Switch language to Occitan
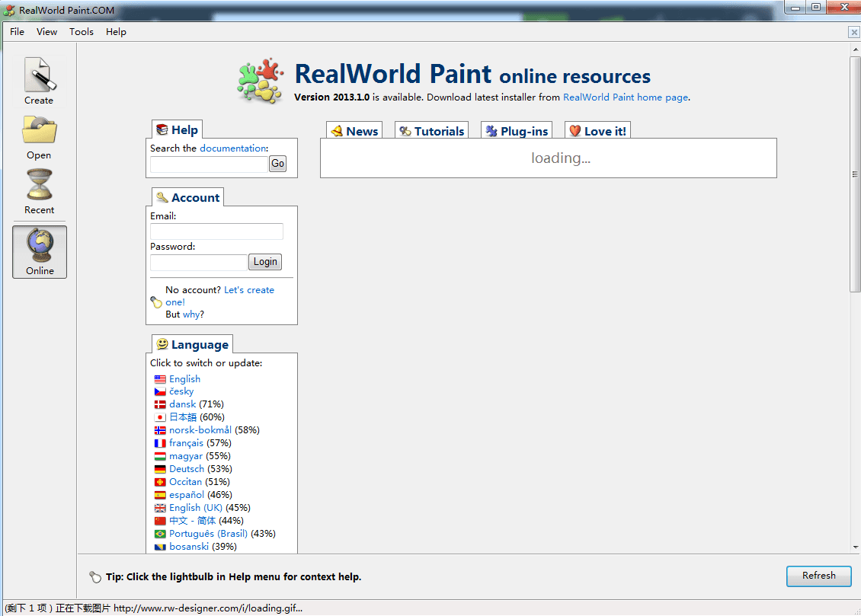Image resolution: width=861 pixels, height=616 pixels. tap(186, 482)
